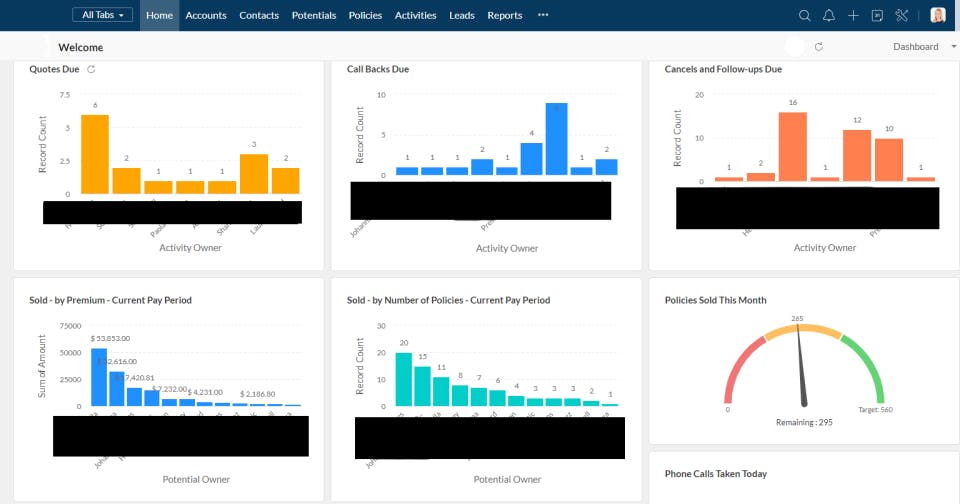Open the Reports tab
Image resolution: width=960 pixels, height=504 pixels.
click(504, 15)
